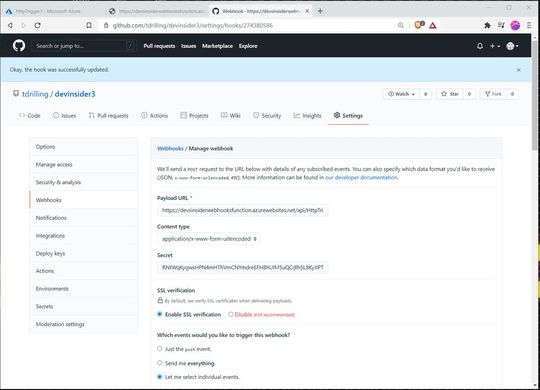This screenshot has width=540, height=390.
Task: Open the Projects repository tab
Action: coord(195,115)
